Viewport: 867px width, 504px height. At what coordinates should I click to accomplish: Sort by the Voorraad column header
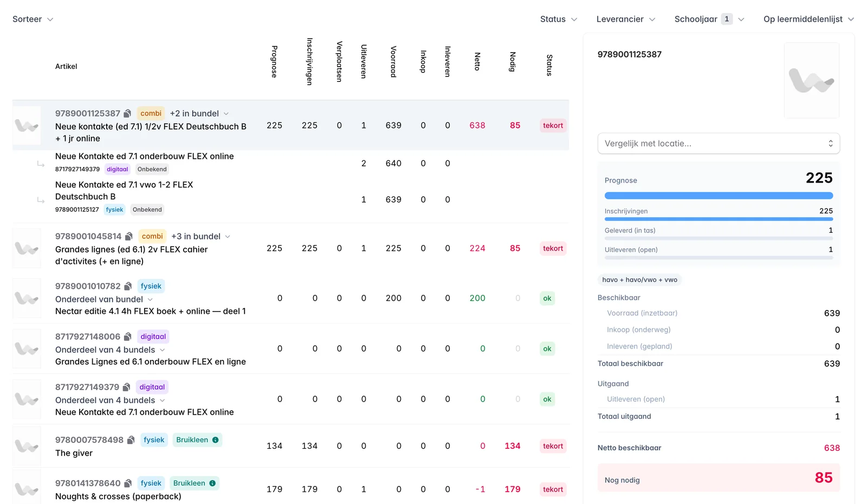pos(393,62)
